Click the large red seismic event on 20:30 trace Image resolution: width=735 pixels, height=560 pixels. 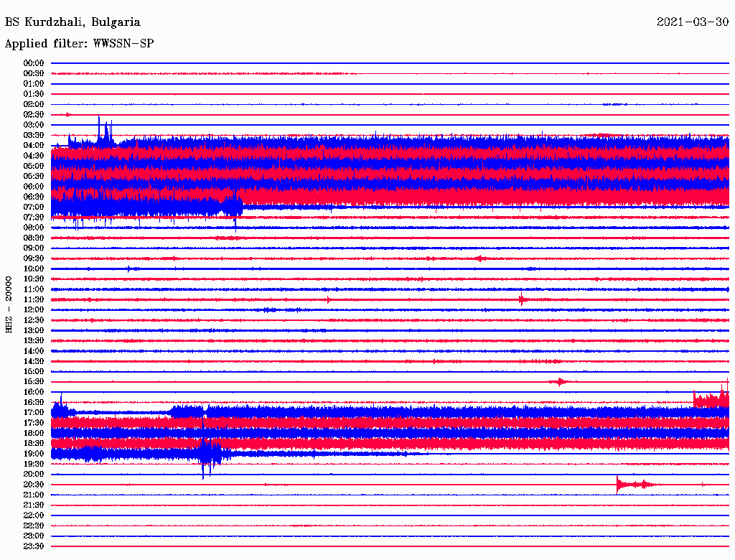(x=637, y=485)
